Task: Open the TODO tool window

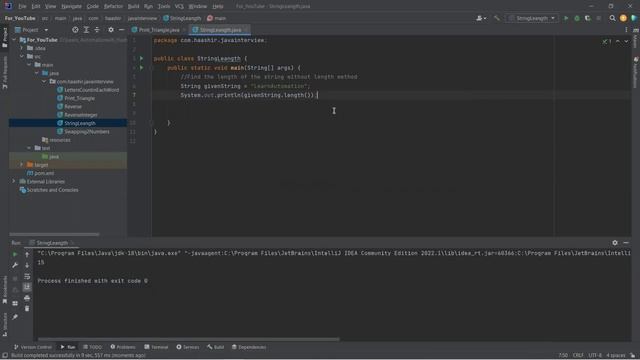Action: [x=93, y=347]
